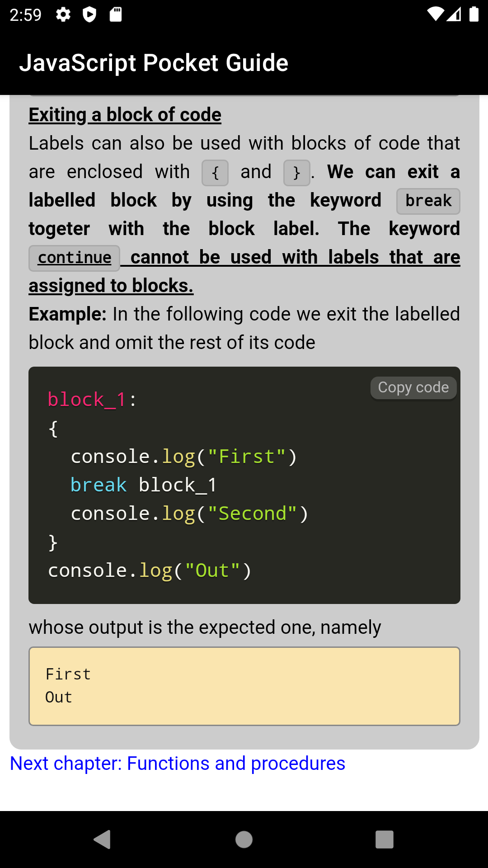
Task: Tap the settings gear status icon
Action: tap(63, 14)
